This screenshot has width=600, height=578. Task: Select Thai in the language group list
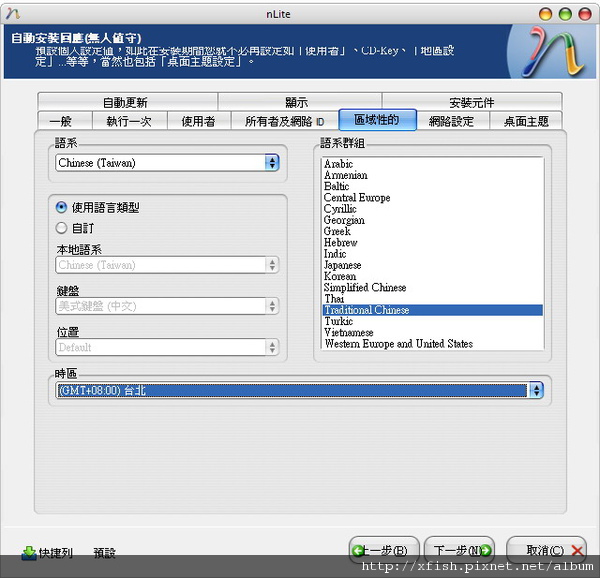tap(432, 299)
